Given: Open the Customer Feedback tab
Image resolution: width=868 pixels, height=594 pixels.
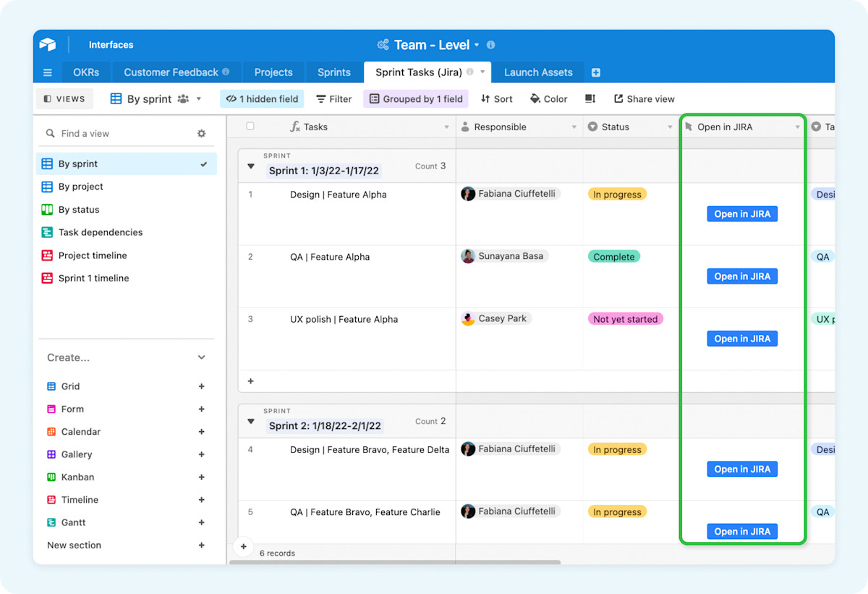Looking at the screenshot, I should point(171,72).
